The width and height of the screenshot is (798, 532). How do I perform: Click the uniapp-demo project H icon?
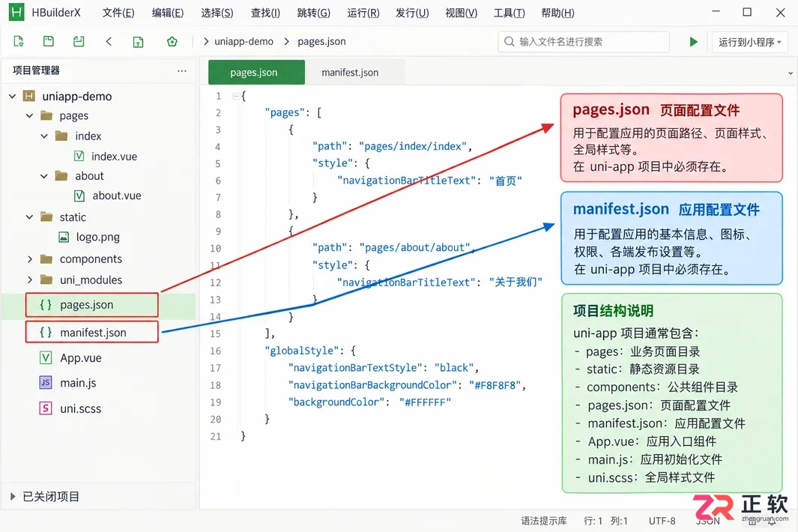click(x=29, y=96)
